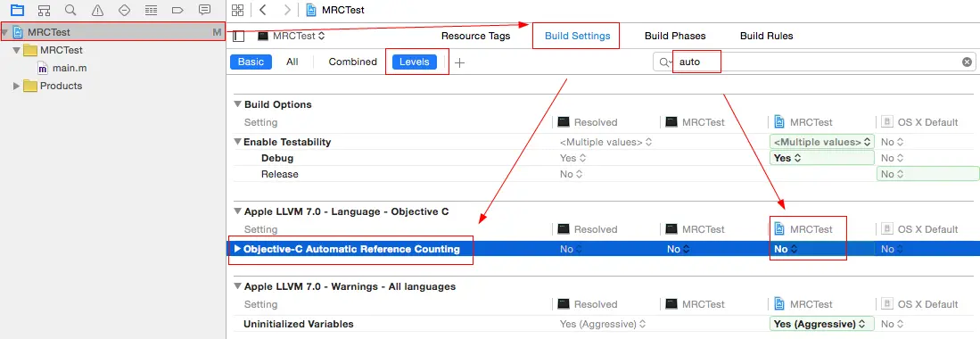This screenshot has width=980, height=339.
Task: Open the Build Phases tab
Action: click(675, 36)
